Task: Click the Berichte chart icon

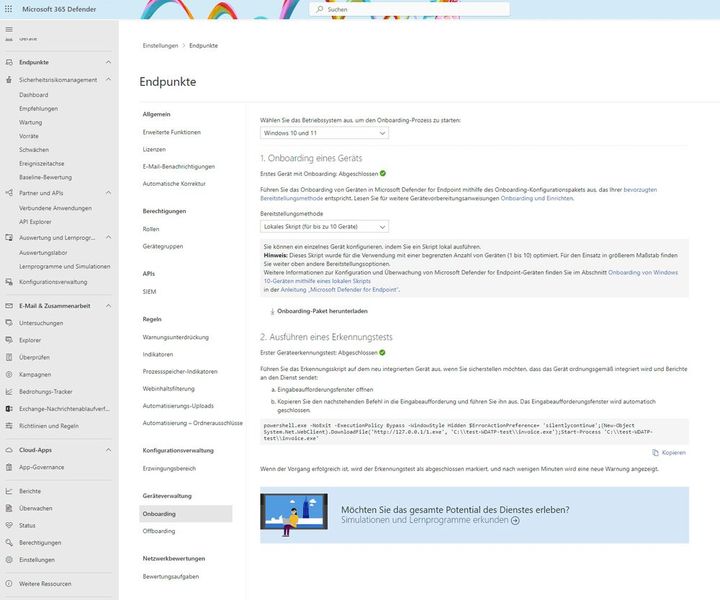Action: pos(9,491)
